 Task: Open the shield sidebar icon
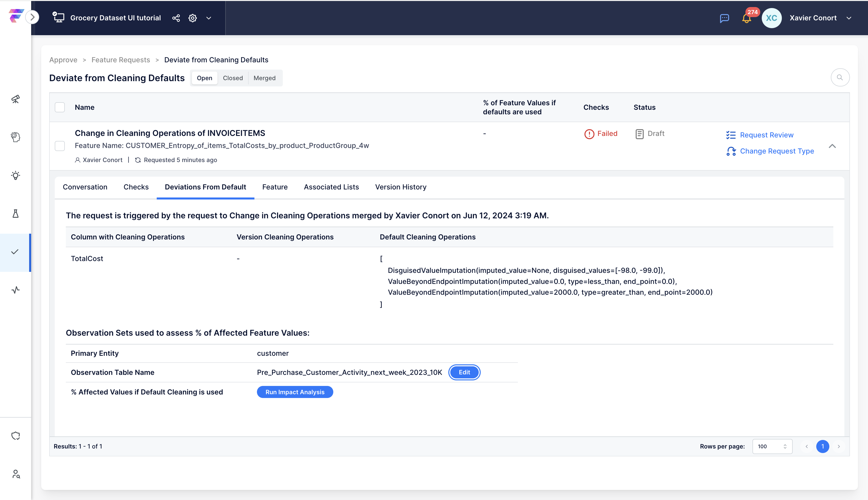click(x=15, y=436)
